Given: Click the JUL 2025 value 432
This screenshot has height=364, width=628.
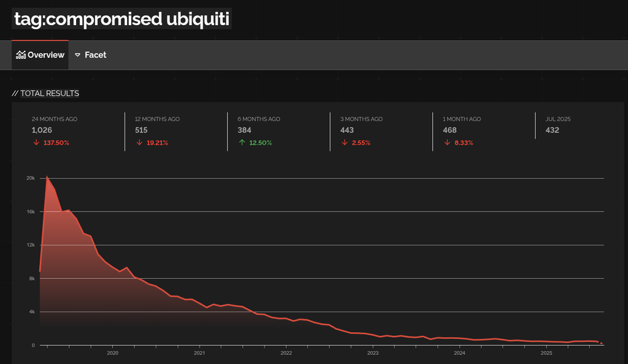Looking at the screenshot, I should [552, 130].
